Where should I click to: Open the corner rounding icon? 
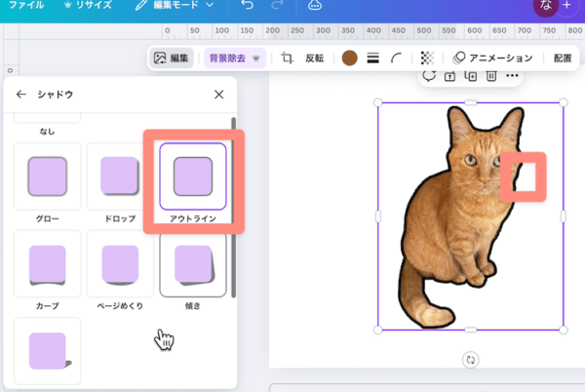click(396, 59)
